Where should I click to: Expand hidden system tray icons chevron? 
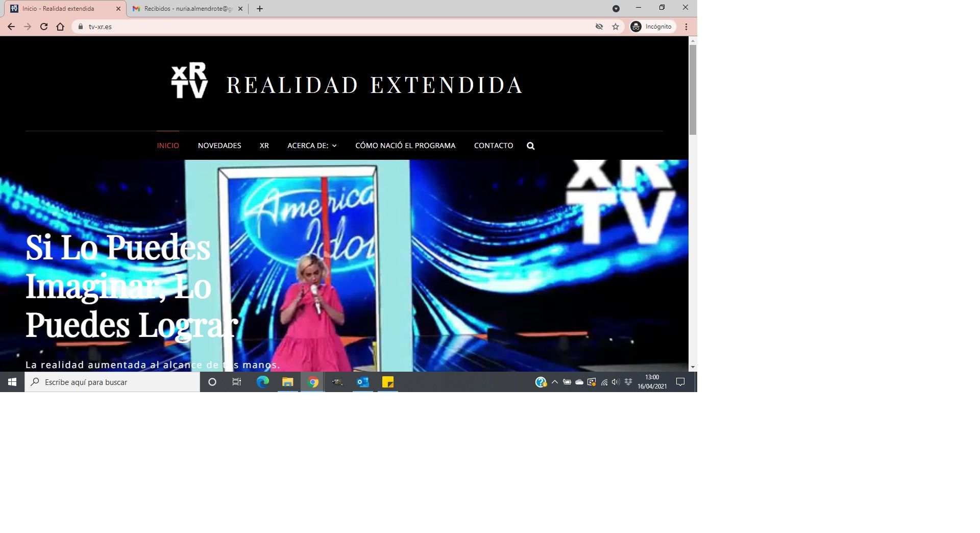pyautogui.click(x=555, y=382)
